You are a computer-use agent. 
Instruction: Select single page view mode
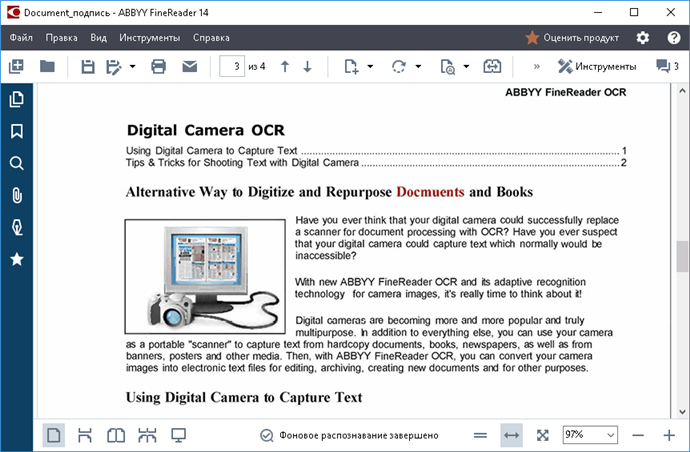pos(54,435)
